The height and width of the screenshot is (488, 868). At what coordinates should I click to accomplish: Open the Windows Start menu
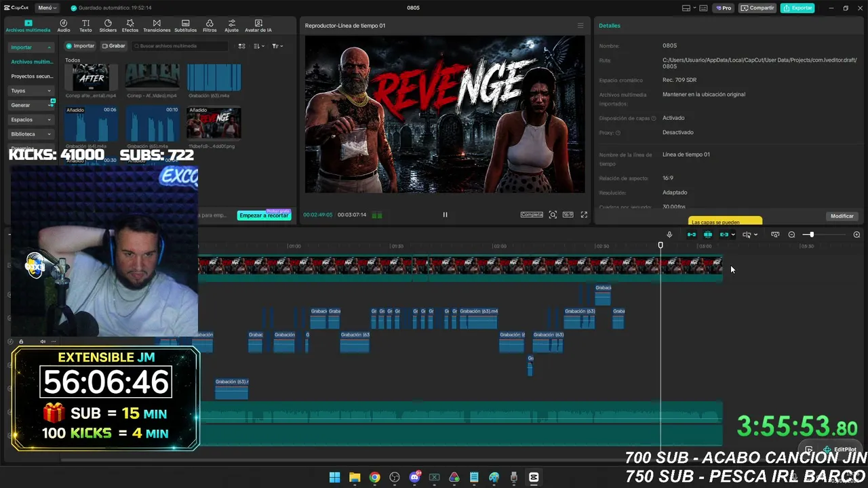pyautogui.click(x=334, y=477)
